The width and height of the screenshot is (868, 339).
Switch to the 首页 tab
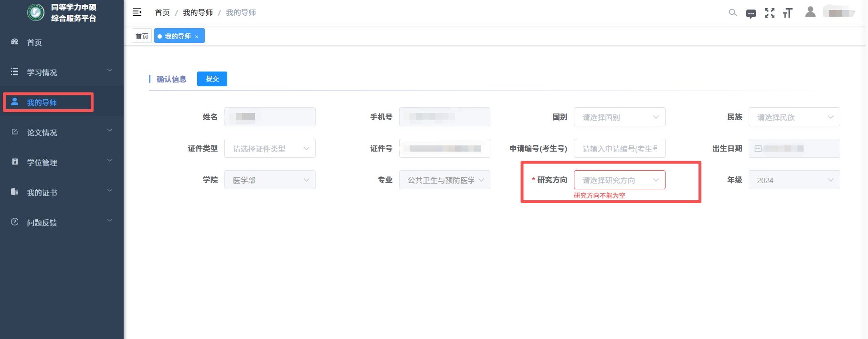[x=142, y=36]
